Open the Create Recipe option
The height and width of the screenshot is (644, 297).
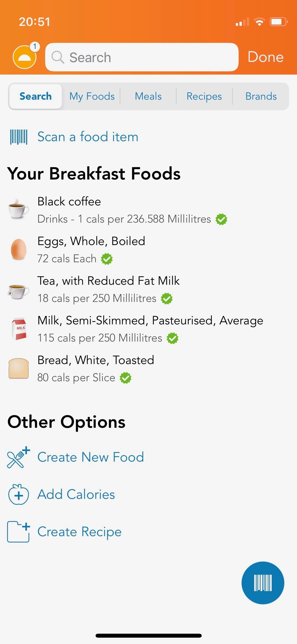(x=79, y=532)
